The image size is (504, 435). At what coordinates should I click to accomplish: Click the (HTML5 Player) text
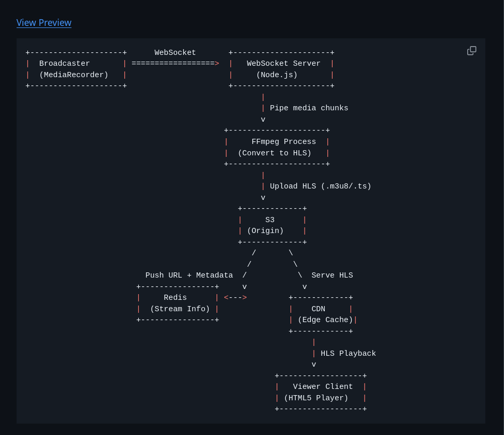point(316,398)
